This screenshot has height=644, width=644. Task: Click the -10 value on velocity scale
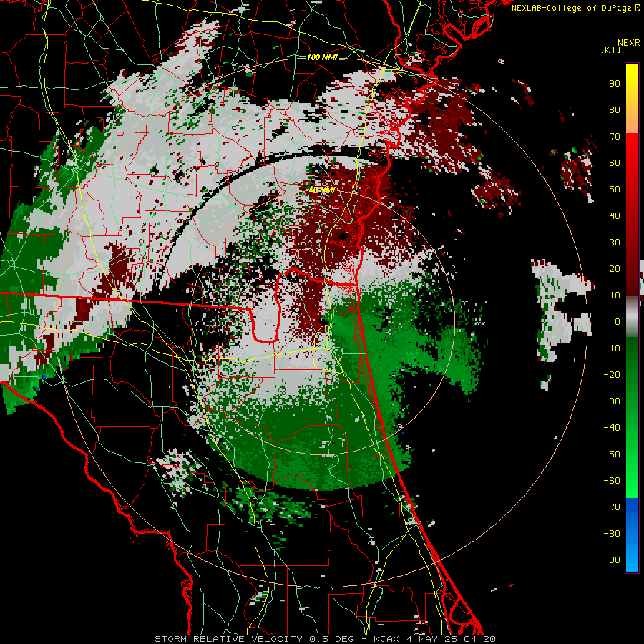(x=612, y=348)
